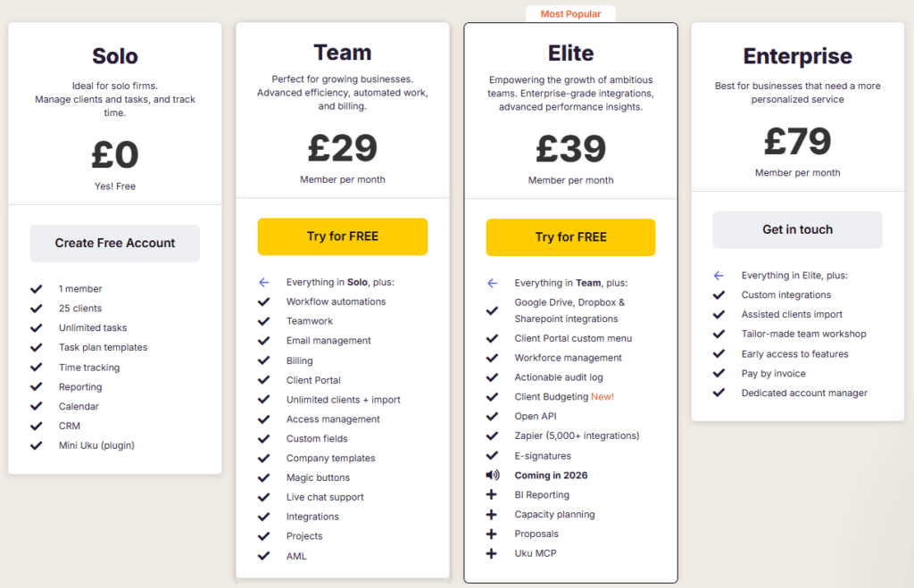This screenshot has width=914, height=588.
Task: Click the blue arrow beside "Everything in Solo, plus:"
Action: pos(264,282)
